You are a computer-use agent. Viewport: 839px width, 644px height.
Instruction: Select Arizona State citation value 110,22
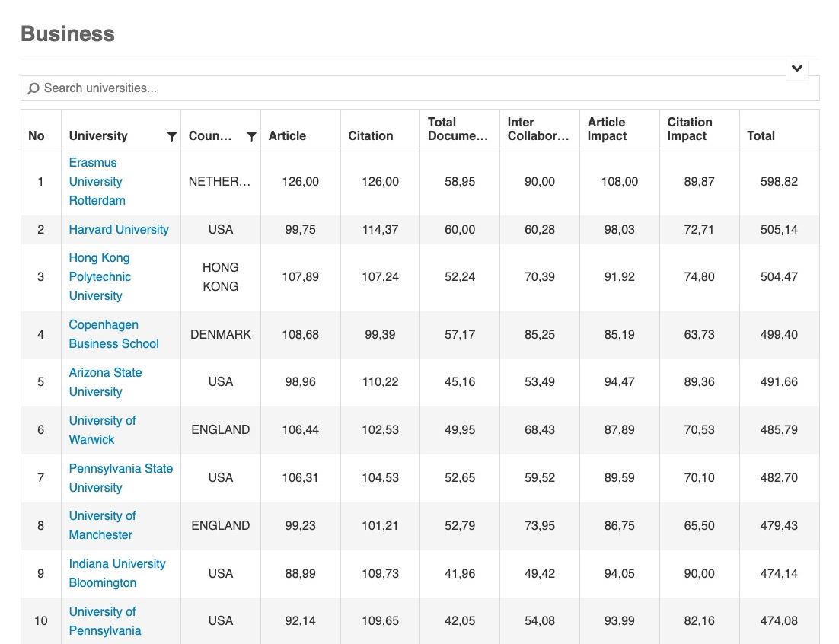380,382
